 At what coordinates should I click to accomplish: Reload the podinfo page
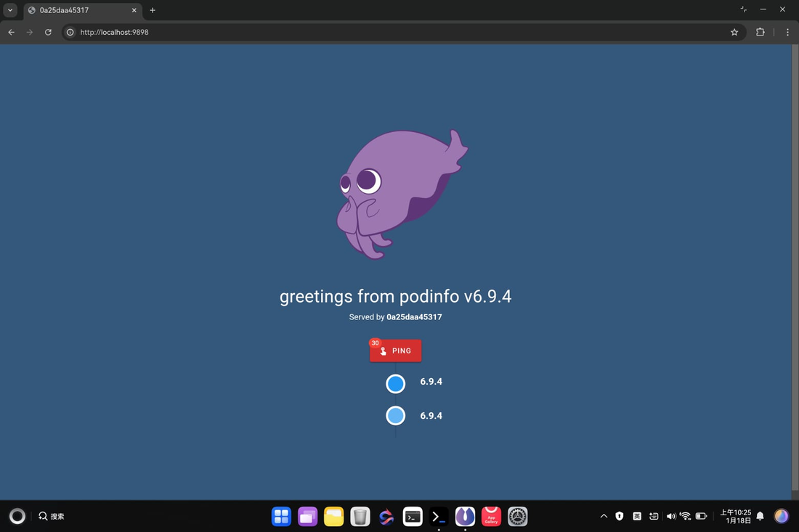click(x=48, y=32)
